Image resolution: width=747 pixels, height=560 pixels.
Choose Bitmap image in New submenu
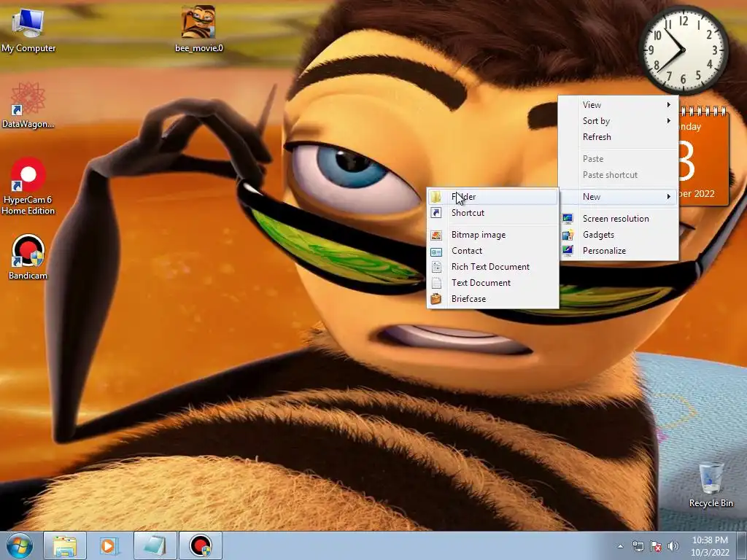point(492,235)
